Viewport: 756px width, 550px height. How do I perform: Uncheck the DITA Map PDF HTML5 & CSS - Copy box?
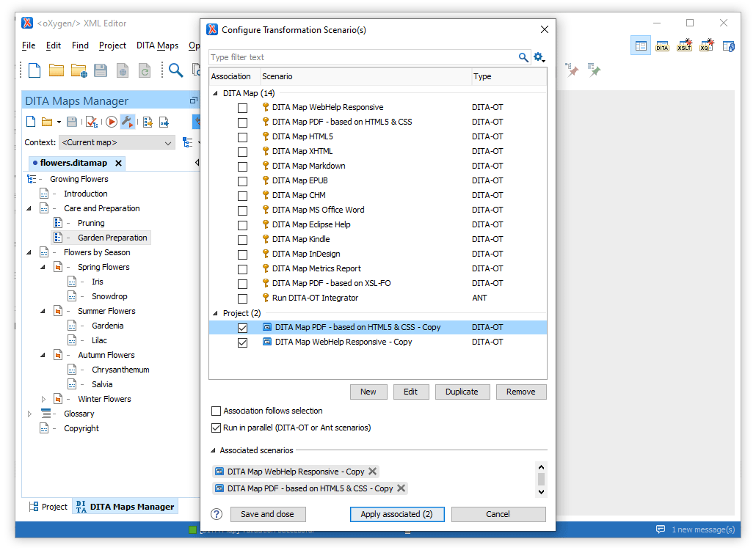tap(242, 328)
